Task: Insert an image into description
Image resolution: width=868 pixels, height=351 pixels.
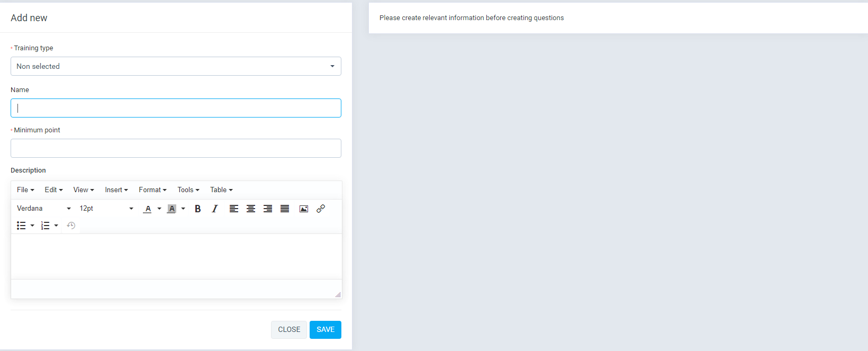Action: tap(304, 209)
